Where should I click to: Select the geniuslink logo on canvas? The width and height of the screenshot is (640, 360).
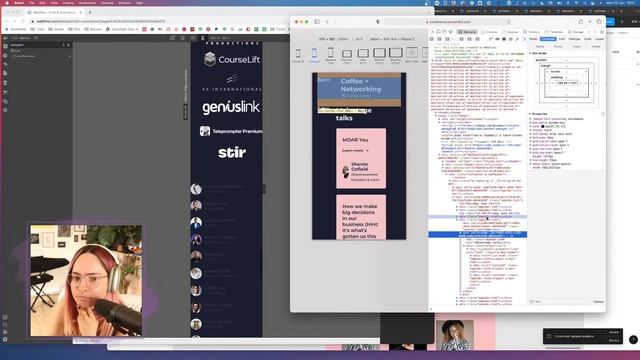(x=231, y=107)
